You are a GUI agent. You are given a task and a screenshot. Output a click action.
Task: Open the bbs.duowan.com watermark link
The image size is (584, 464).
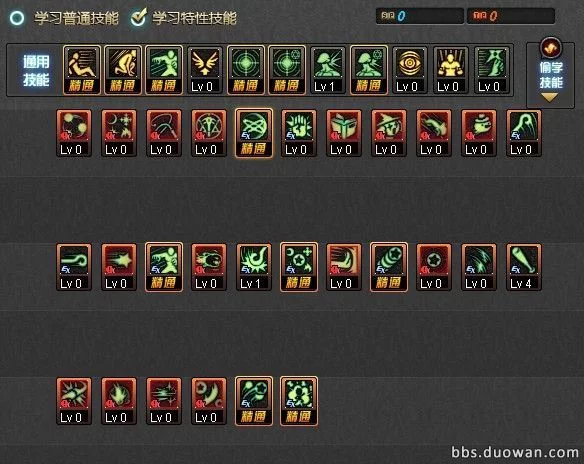[515, 452]
